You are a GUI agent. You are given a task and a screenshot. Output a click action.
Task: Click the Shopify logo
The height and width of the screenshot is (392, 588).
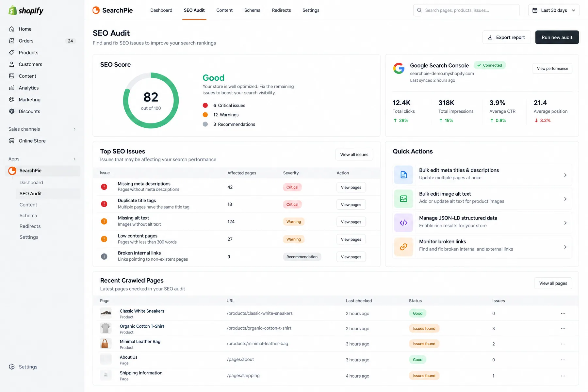click(x=26, y=10)
